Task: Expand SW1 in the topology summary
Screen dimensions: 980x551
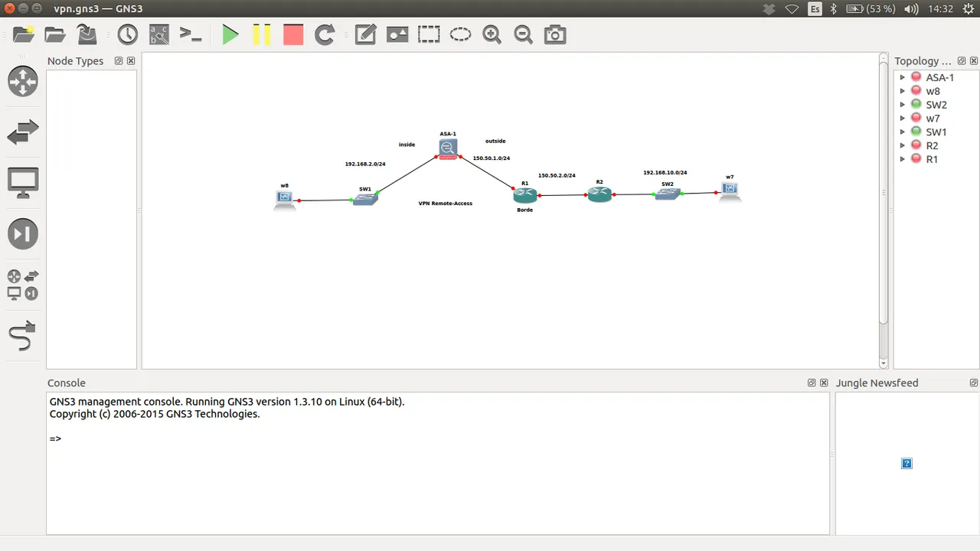Action: point(903,132)
